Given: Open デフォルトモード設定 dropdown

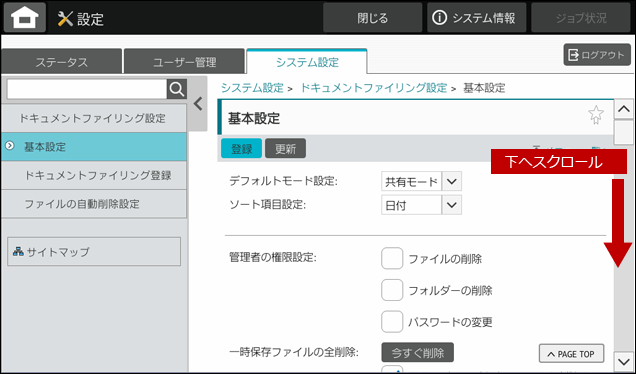Looking at the screenshot, I should pyautogui.click(x=421, y=181).
